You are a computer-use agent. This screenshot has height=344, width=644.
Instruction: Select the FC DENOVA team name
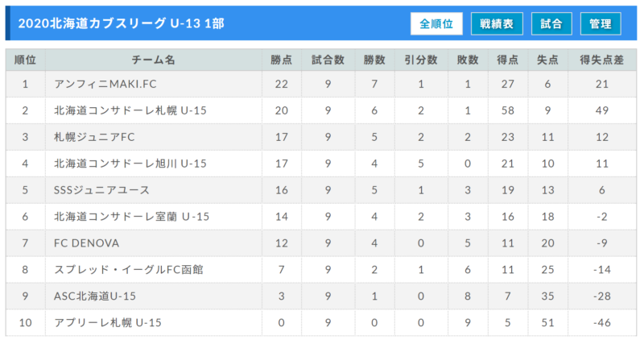coord(87,243)
